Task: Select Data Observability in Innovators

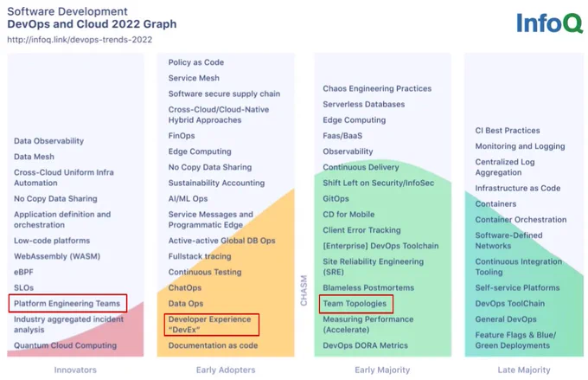Action: (48, 141)
